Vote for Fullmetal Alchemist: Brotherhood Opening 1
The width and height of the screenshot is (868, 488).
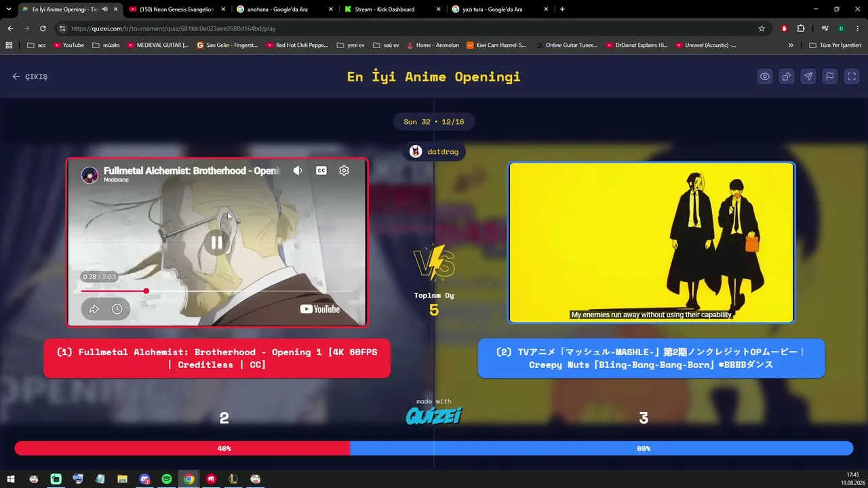pos(217,359)
